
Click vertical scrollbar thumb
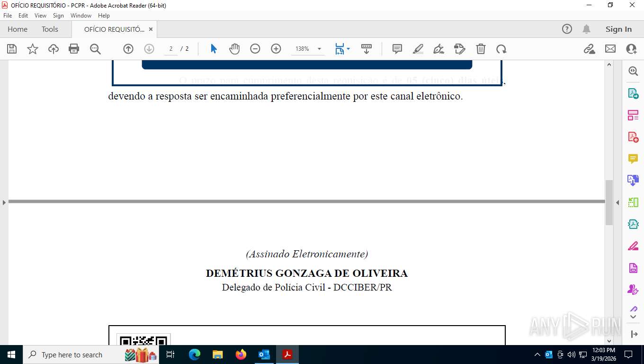609,202
